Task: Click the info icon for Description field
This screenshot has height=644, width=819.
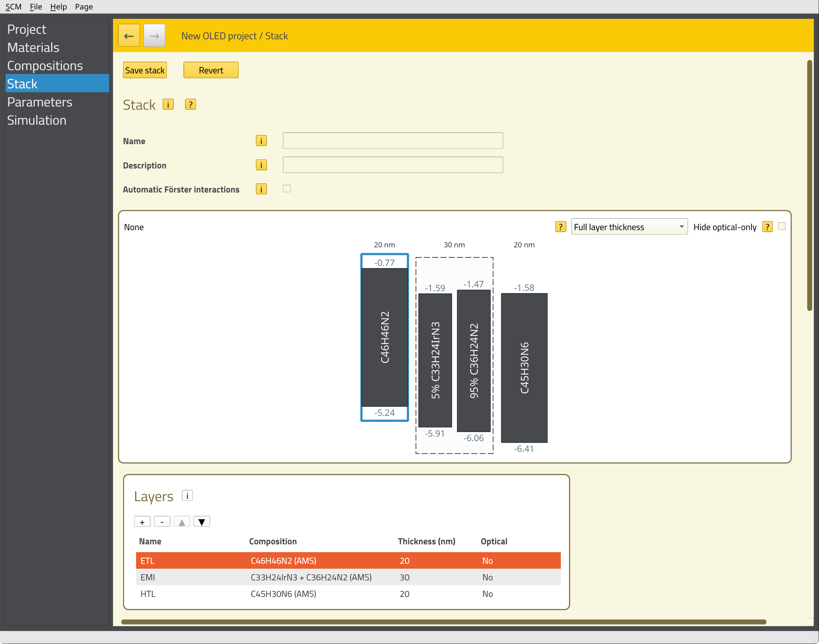Action: tap(261, 165)
